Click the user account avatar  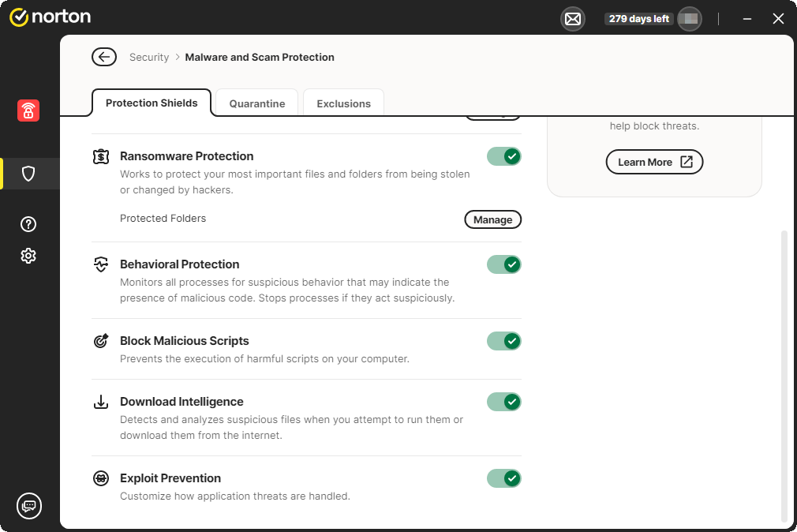(x=690, y=19)
